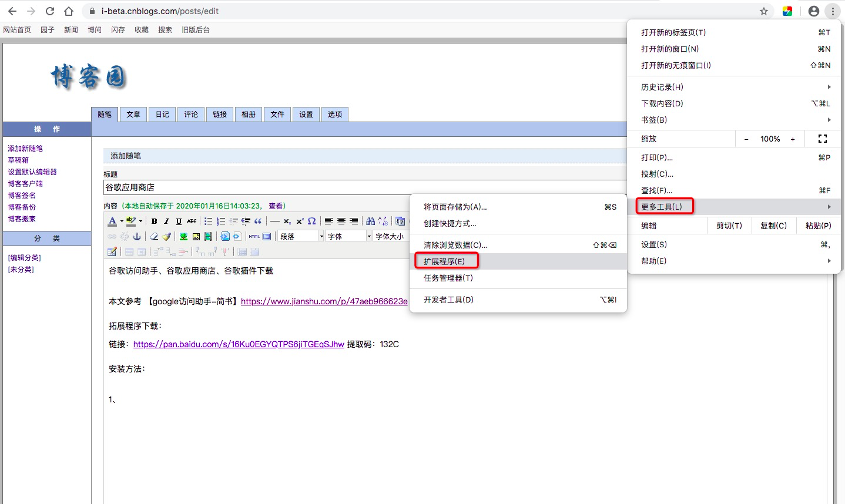Insert an anchor in the editor

pyautogui.click(x=137, y=236)
